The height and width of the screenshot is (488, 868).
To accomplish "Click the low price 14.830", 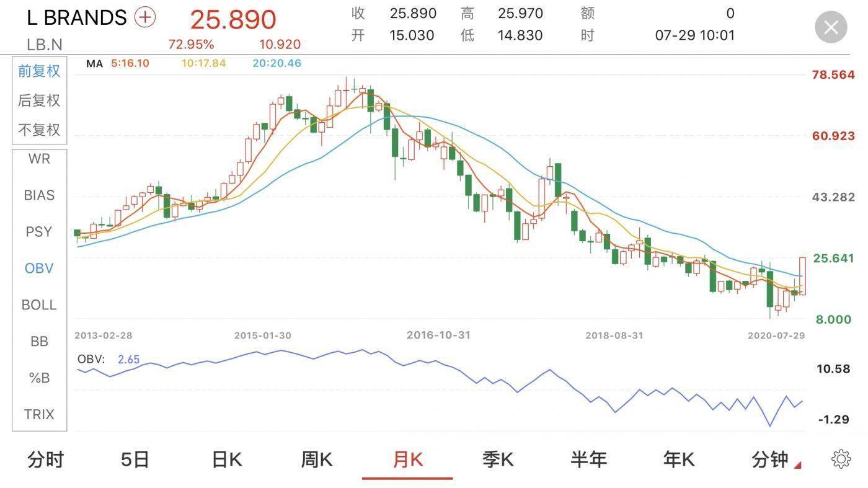I will click(x=520, y=35).
